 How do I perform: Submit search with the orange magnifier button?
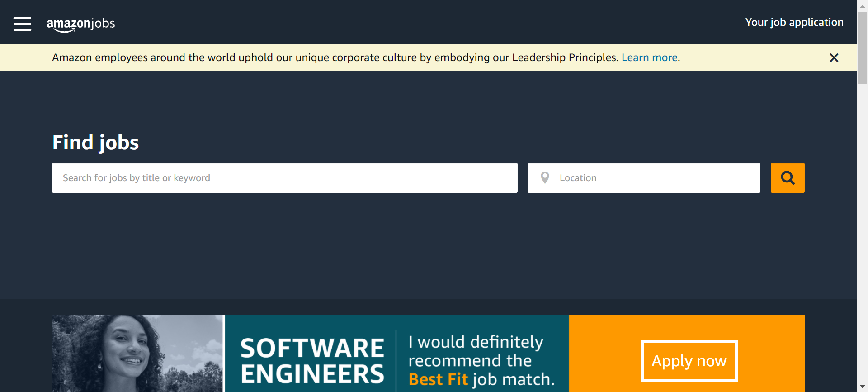click(788, 178)
